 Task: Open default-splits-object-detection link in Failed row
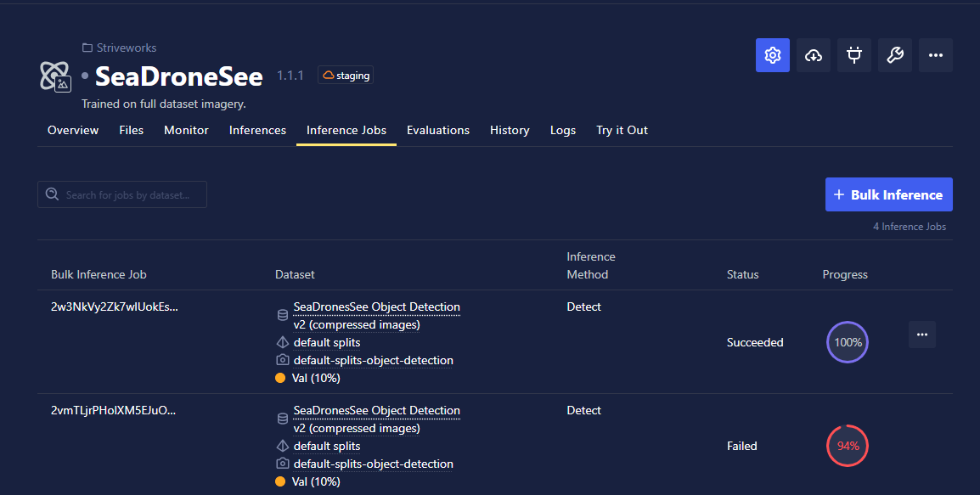(x=373, y=464)
